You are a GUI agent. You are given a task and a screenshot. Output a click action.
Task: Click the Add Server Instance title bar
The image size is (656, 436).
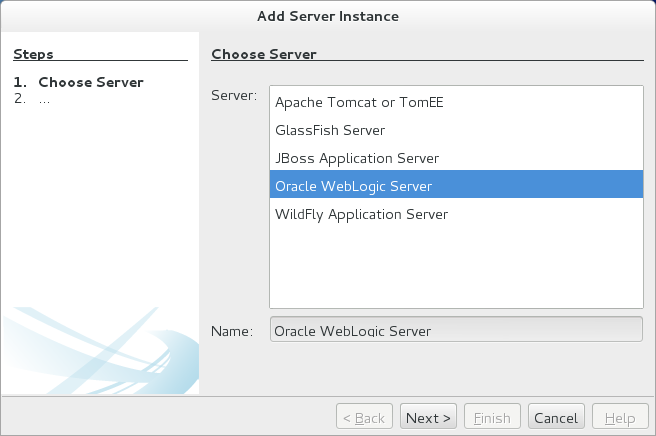tap(327, 15)
